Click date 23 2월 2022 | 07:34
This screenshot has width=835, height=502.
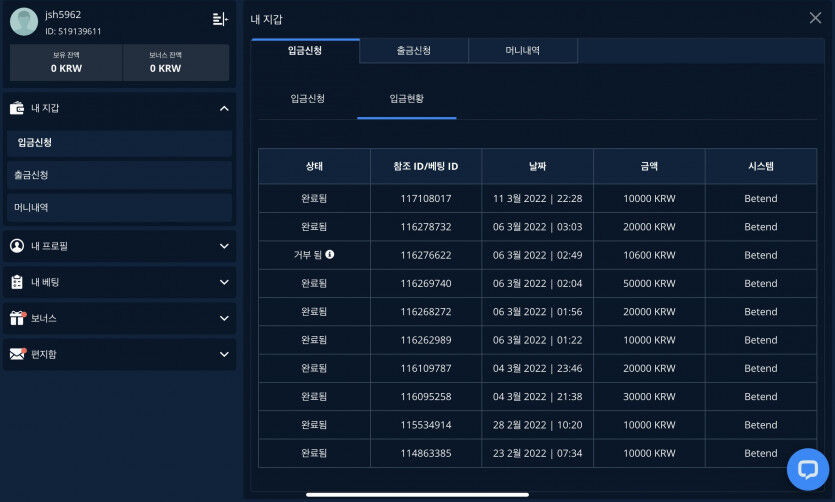(537, 453)
